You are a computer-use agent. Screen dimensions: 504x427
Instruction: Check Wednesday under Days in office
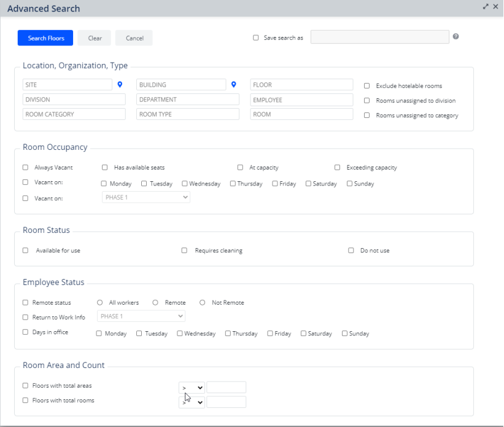tap(180, 334)
